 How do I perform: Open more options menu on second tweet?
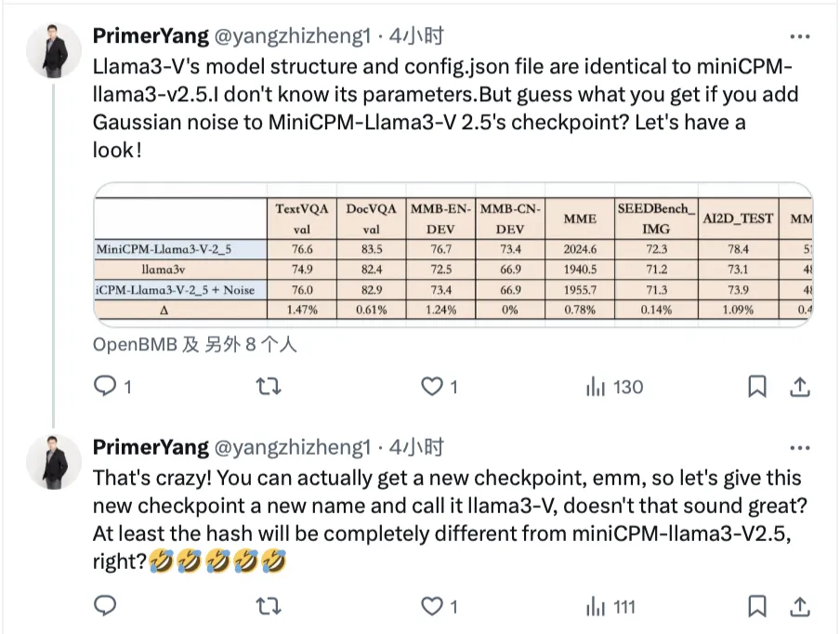798,446
